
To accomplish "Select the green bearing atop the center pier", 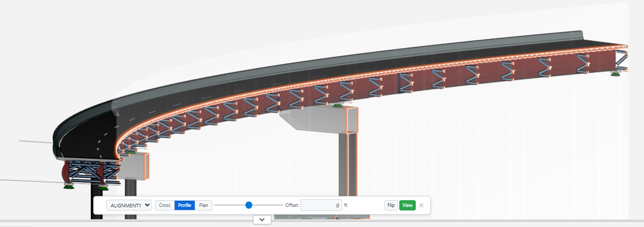I will point(338,106).
